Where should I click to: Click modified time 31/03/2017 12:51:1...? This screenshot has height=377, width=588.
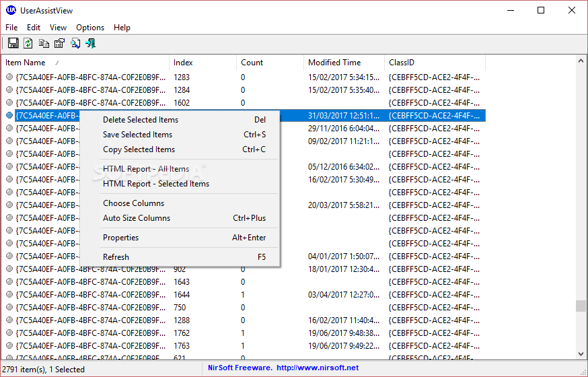(x=344, y=116)
